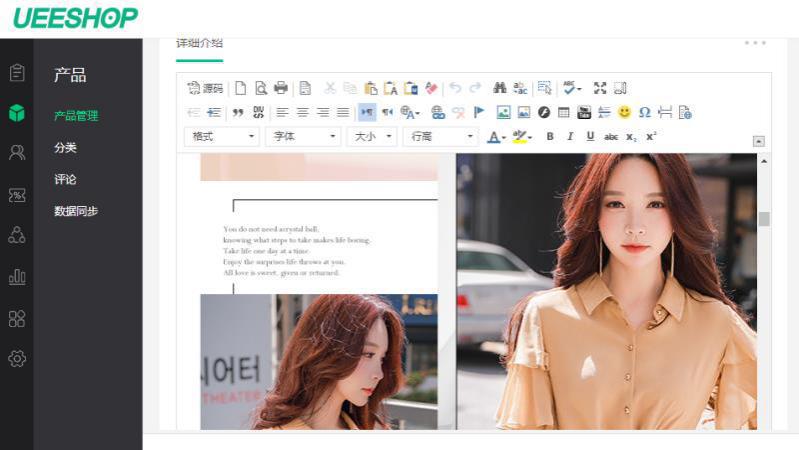Screen dimensions: 799x450
Task: Toggle bold formatting
Action: [x=550, y=137]
